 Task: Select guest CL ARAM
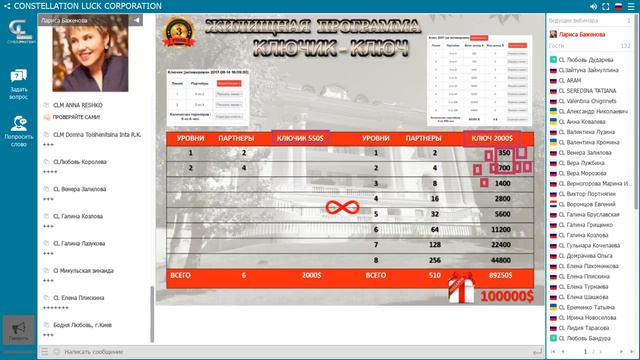pos(569,80)
